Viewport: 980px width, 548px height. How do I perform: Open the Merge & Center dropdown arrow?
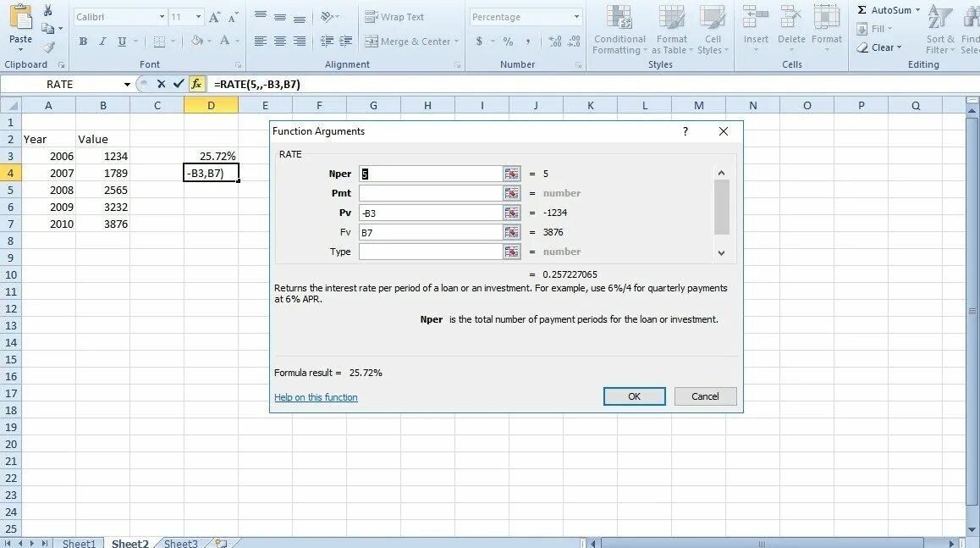click(456, 42)
